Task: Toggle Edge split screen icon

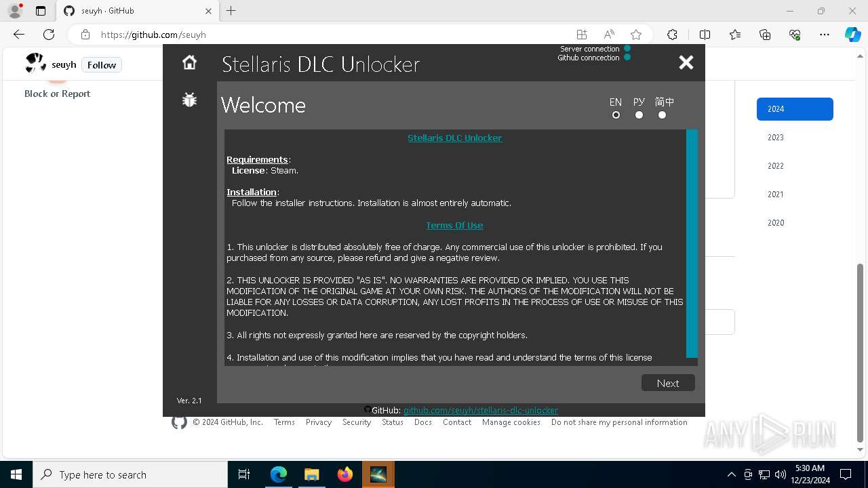Action: pyautogui.click(x=705, y=35)
